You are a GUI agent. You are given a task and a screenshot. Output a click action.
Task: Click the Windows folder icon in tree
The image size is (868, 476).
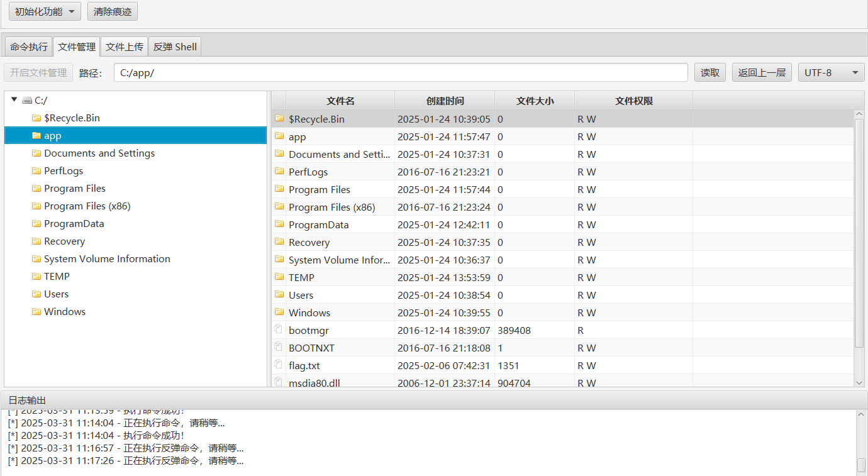[36, 312]
